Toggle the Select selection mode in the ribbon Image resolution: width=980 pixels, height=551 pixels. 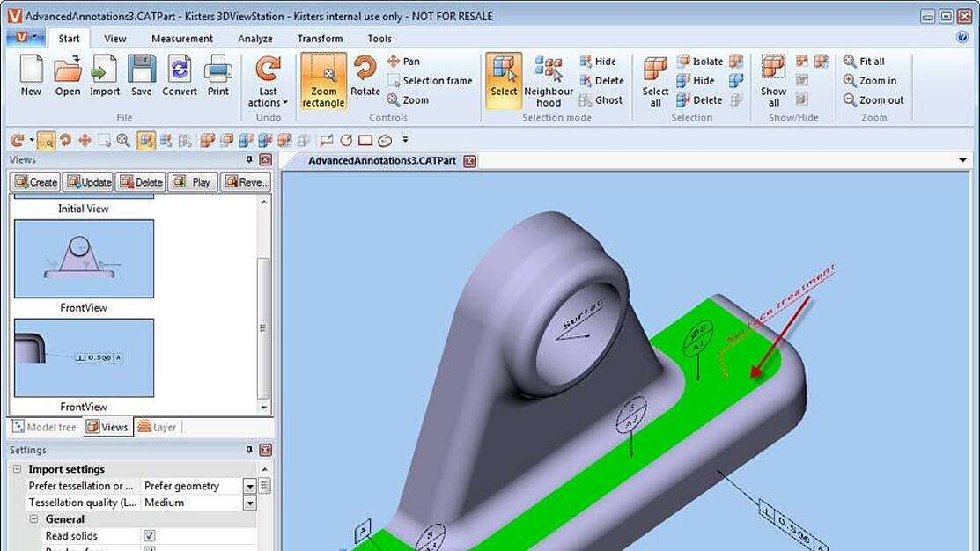504,81
